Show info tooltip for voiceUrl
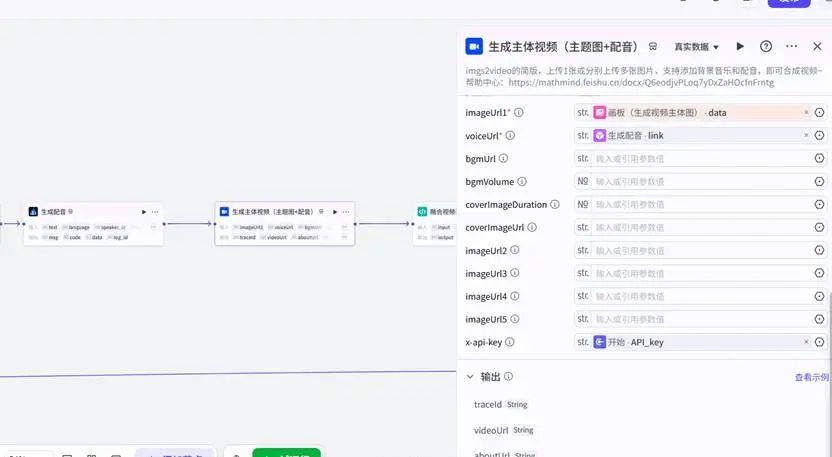The height and width of the screenshot is (457, 832). pyautogui.click(x=510, y=135)
